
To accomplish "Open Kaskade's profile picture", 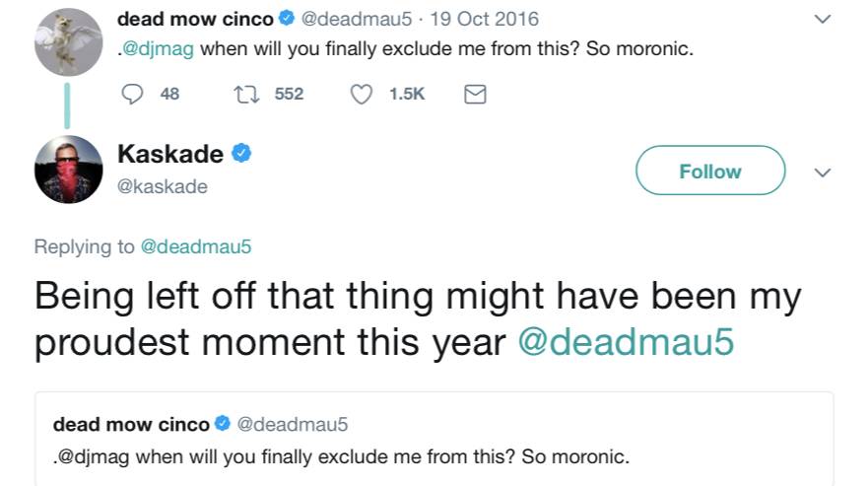I will [68, 170].
